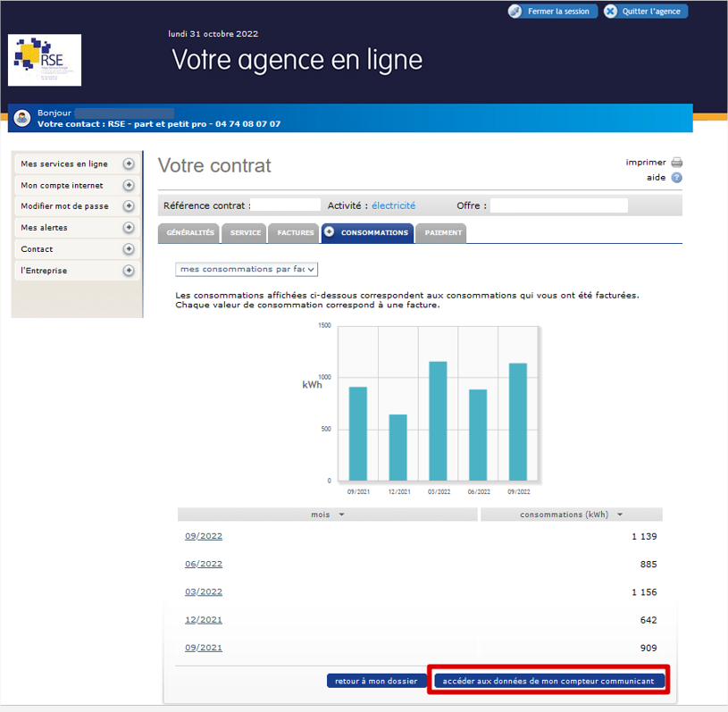Click the arrow icon beside Mon compte internet

[x=129, y=185]
